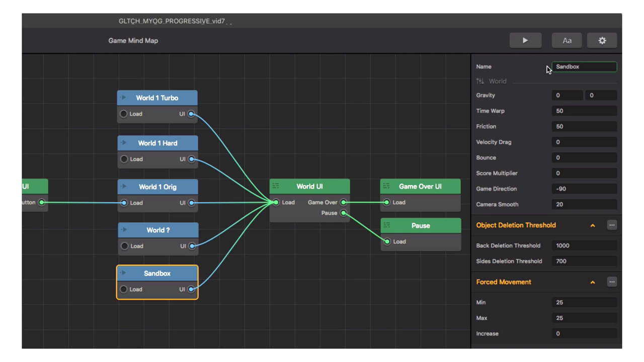Select the World 1 Orig node
Screen dimensions: 644x362
click(157, 187)
